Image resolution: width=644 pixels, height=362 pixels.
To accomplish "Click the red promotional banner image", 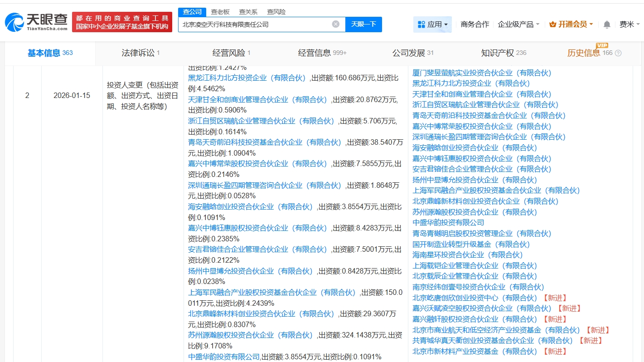I will 122,22.
